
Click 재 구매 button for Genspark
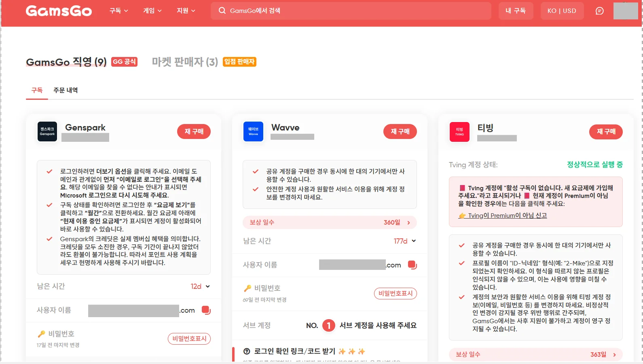pos(194,132)
